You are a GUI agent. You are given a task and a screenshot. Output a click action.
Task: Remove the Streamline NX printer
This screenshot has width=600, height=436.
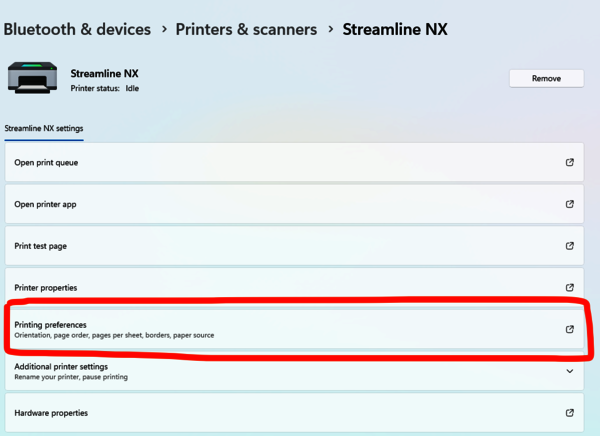click(x=546, y=78)
